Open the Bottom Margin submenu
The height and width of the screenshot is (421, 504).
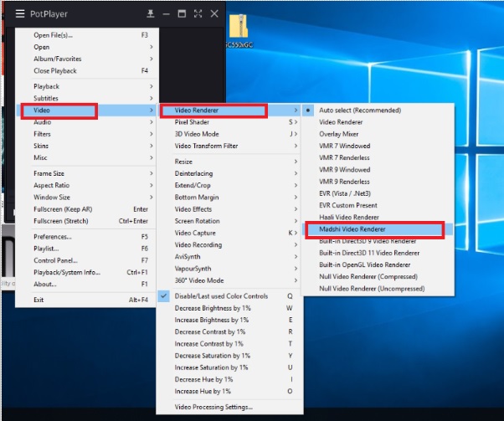(230, 198)
